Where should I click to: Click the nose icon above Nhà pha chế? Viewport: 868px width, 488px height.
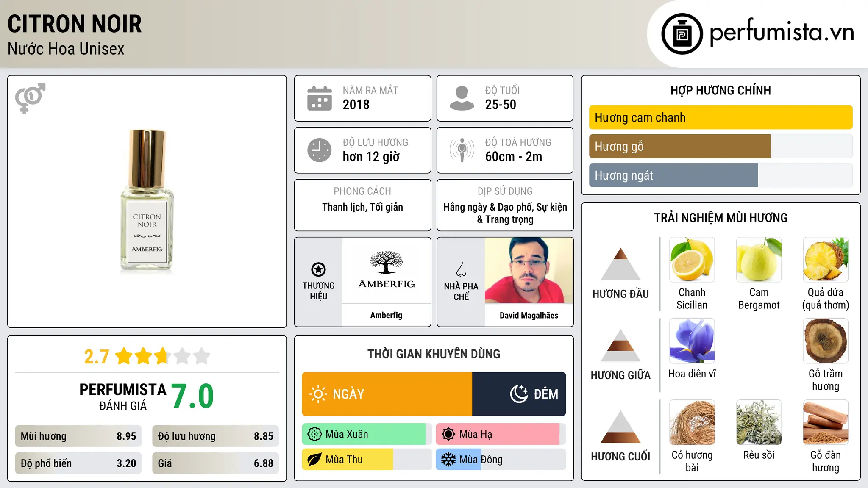(461, 269)
